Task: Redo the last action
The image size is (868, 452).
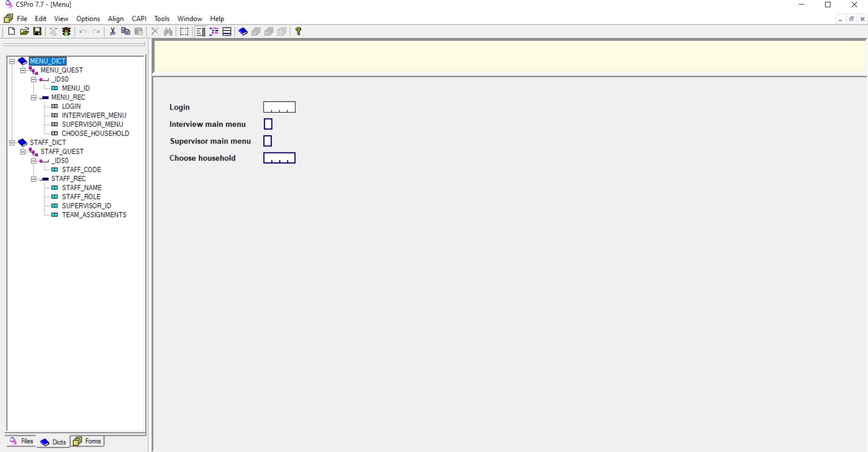Action: click(x=96, y=31)
